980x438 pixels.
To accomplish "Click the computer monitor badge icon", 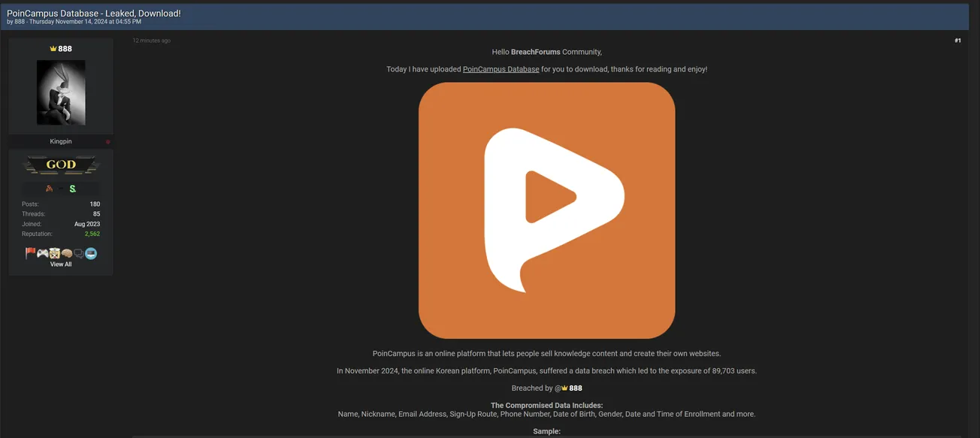I will (x=89, y=253).
